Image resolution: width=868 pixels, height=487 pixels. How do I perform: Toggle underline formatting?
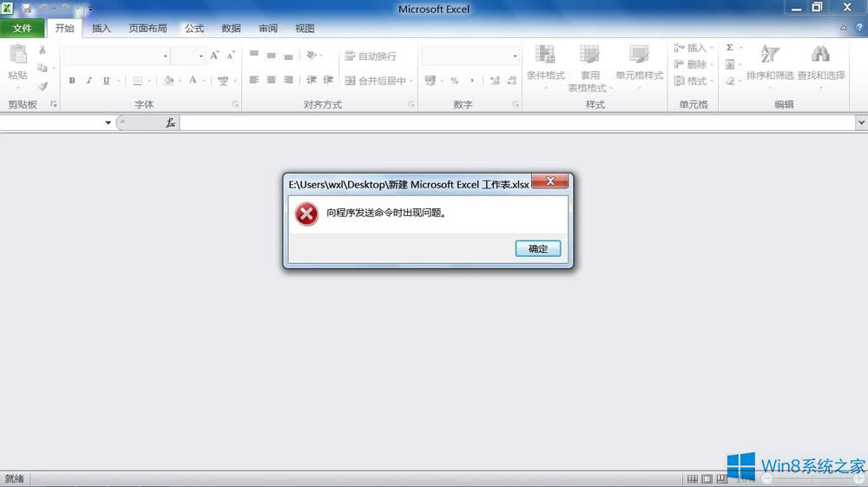106,81
